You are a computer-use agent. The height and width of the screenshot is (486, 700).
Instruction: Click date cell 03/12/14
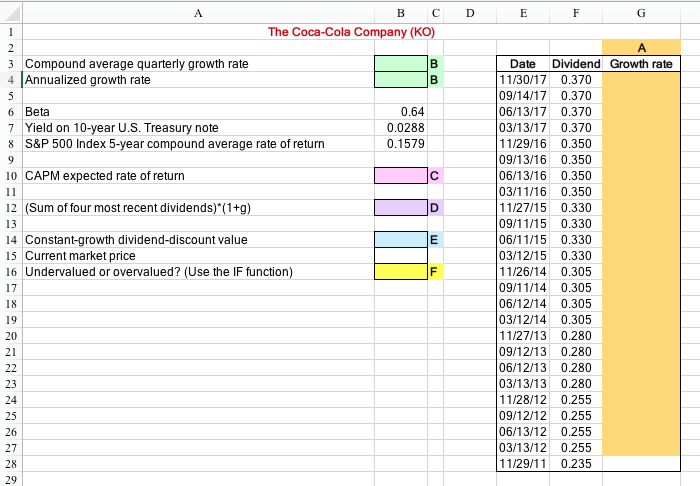(523, 320)
